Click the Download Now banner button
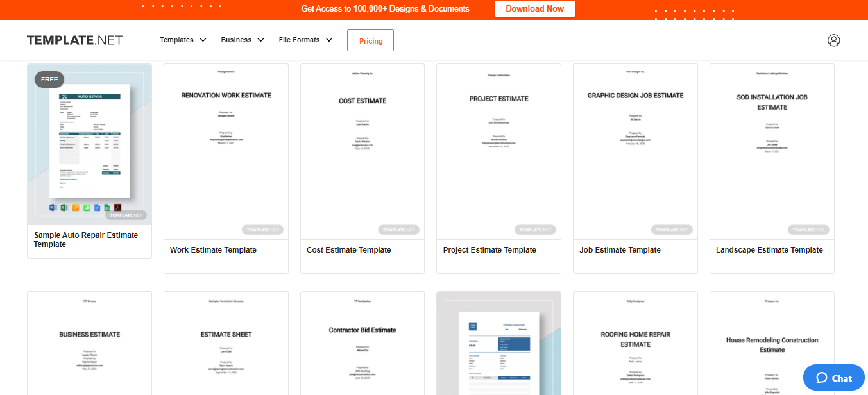 (x=534, y=9)
